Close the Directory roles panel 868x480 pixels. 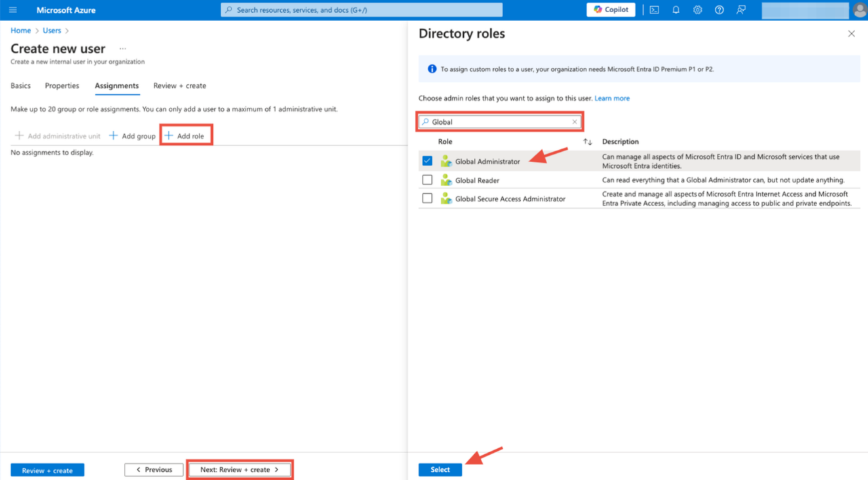(x=851, y=33)
